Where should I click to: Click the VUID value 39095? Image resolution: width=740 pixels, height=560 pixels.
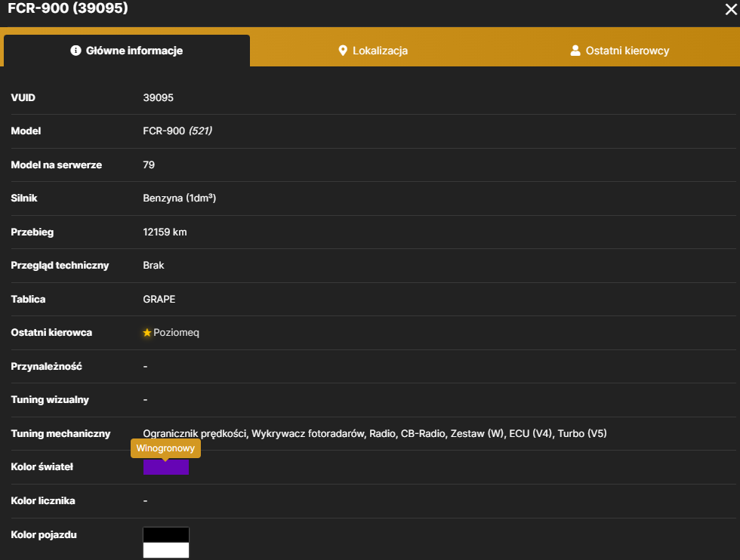point(158,97)
